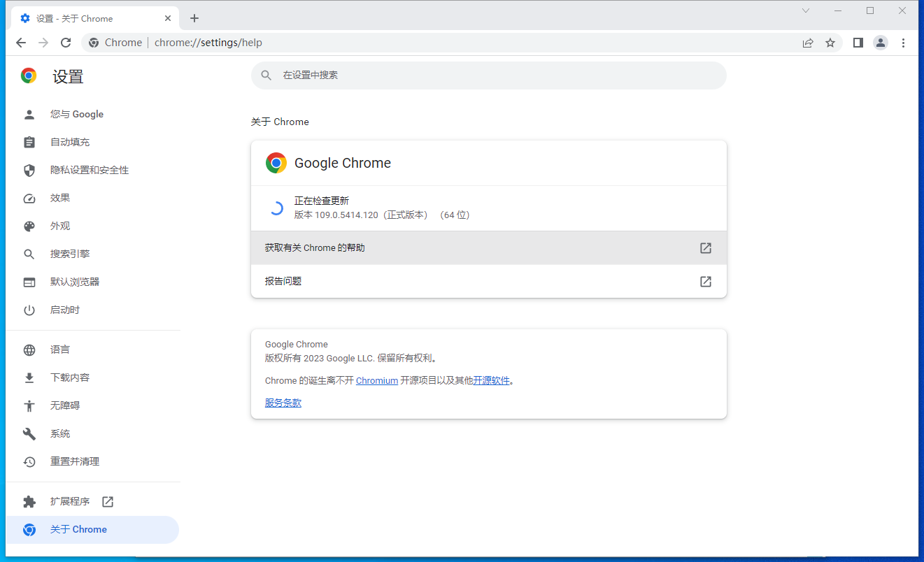Reload the page with refresh icon

click(66, 43)
